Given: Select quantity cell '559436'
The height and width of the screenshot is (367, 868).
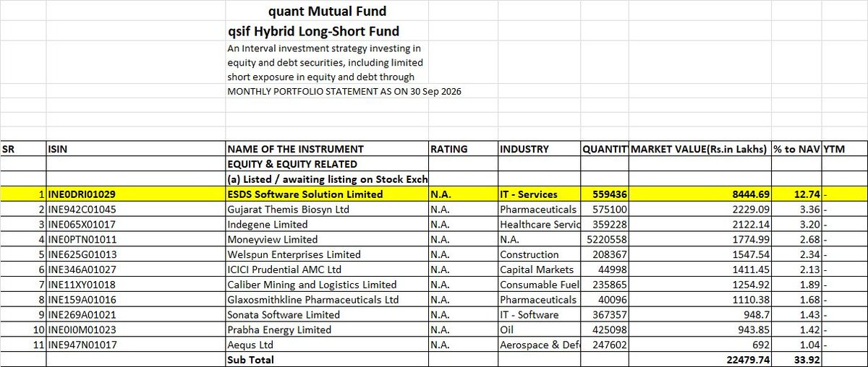Looking at the screenshot, I should click(x=605, y=194).
